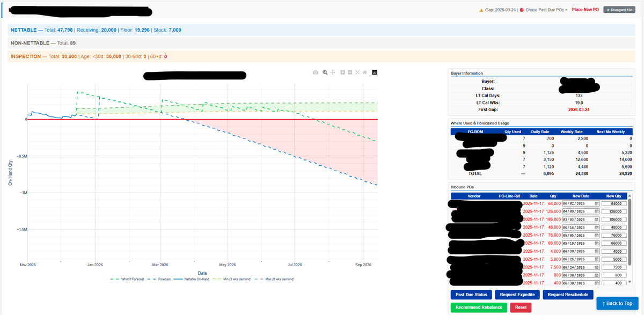Click the Weekly Rate column header
Screen dimensions: 644x315
[x=570, y=131]
